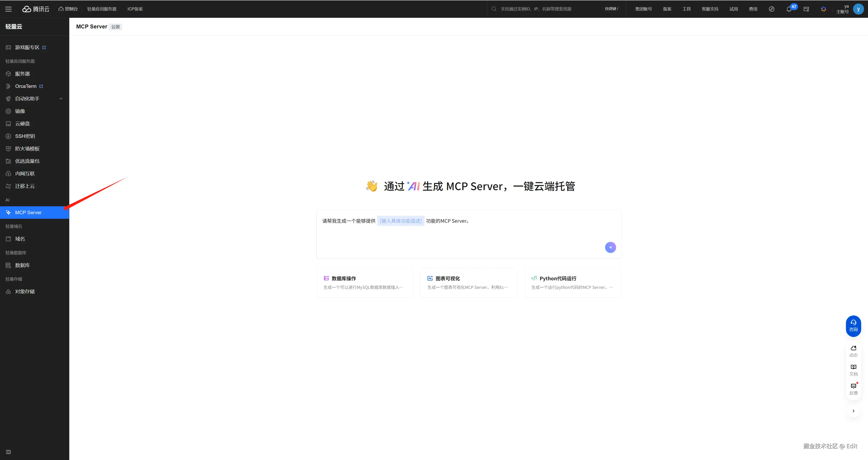This screenshot has width=868, height=460.
Task: Collapse the sidebar via hamburger menu
Action: (x=8, y=9)
